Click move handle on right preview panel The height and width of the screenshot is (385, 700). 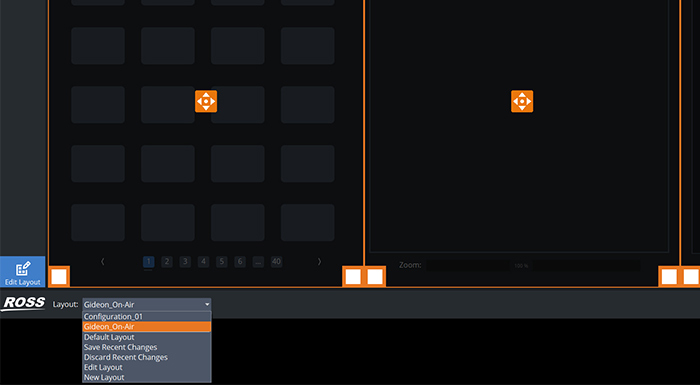click(x=522, y=101)
